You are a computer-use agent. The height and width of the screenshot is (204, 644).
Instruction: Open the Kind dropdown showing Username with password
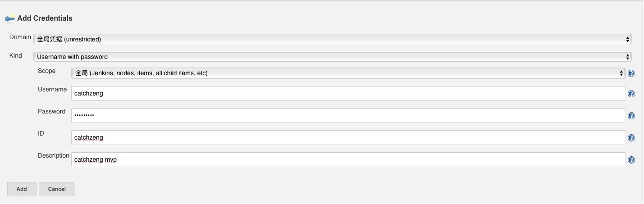(333, 57)
